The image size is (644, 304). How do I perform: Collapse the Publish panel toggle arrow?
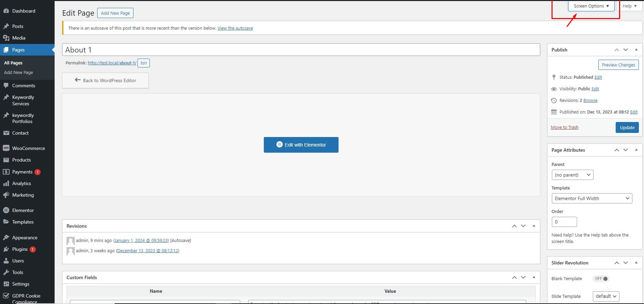tap(636, 50)
